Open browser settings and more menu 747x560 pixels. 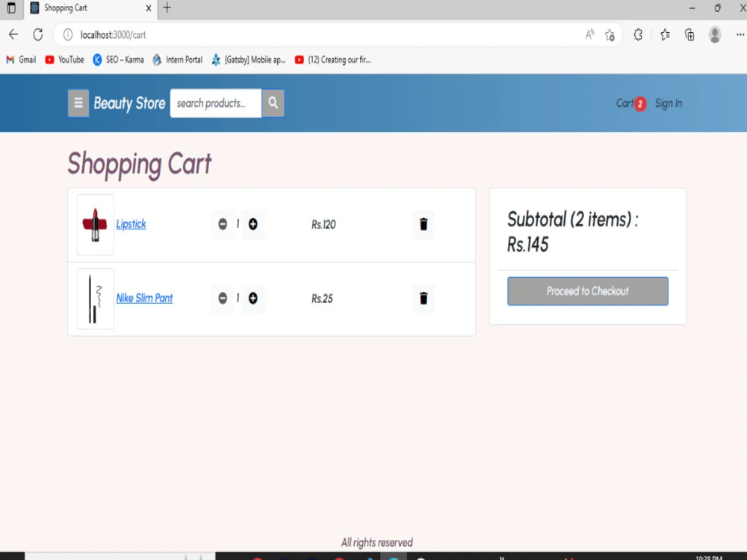[740, 35]
